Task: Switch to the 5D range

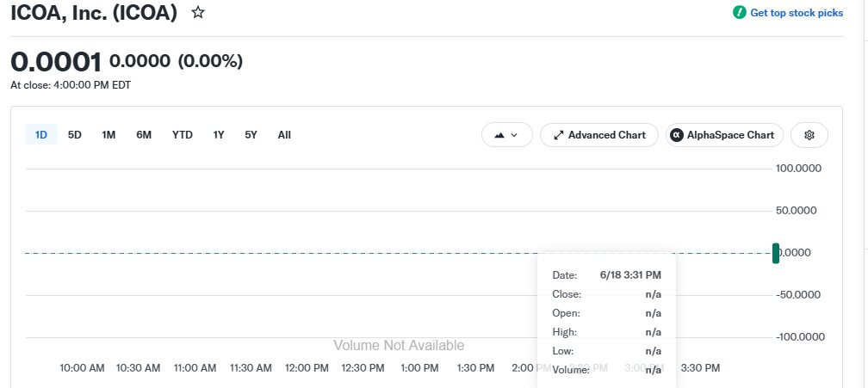Action: tap(75, 135)
